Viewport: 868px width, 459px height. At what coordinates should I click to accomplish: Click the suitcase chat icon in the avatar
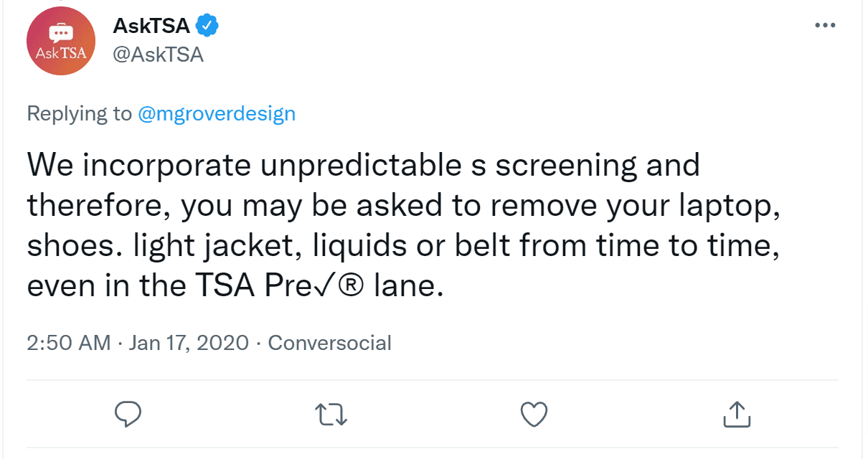[x=61, y=32]
